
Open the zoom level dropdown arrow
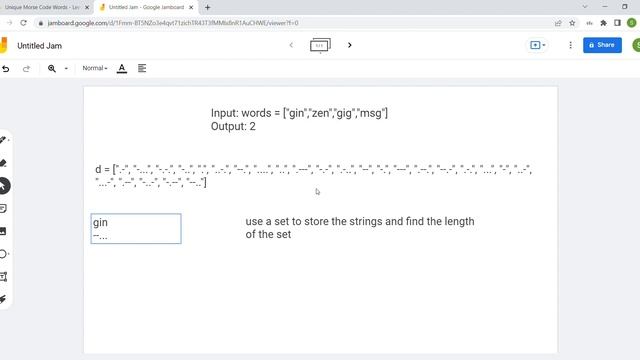66,69
